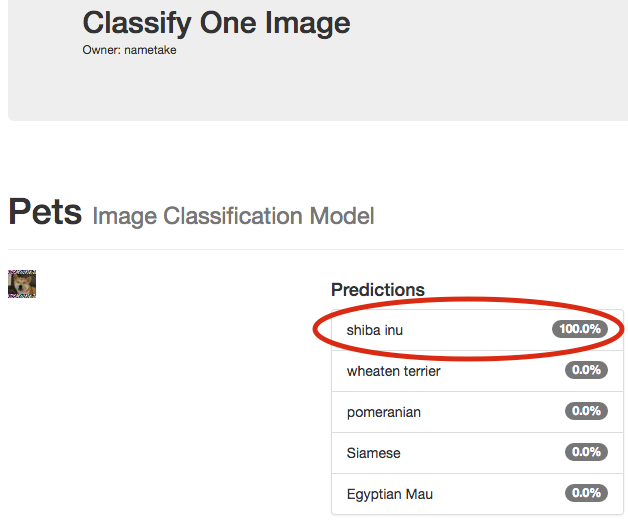Click the pomeranian 0.0% badge
The image size is (628, 522).
tap(586, 411)
